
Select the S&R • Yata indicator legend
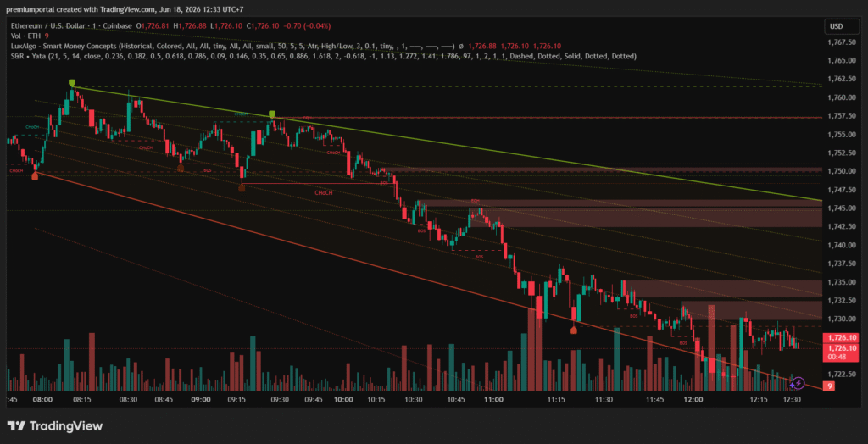coord(323,57)
